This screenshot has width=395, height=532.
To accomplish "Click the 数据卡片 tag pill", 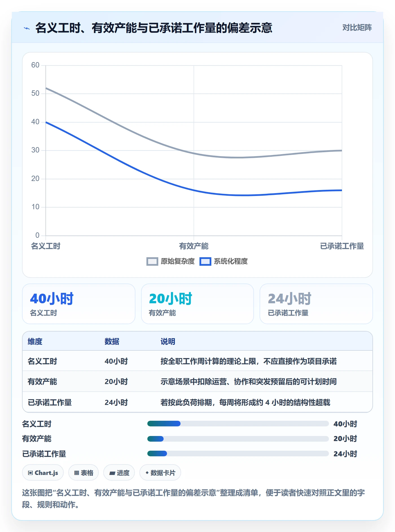I will [x=160, y=472].
